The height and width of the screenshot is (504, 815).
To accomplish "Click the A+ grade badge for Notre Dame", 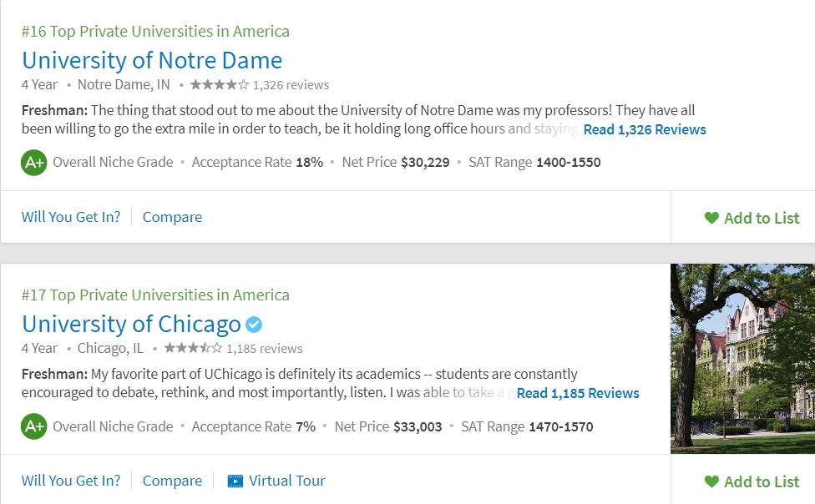I will pyautogui.click(x=33, y=163).
